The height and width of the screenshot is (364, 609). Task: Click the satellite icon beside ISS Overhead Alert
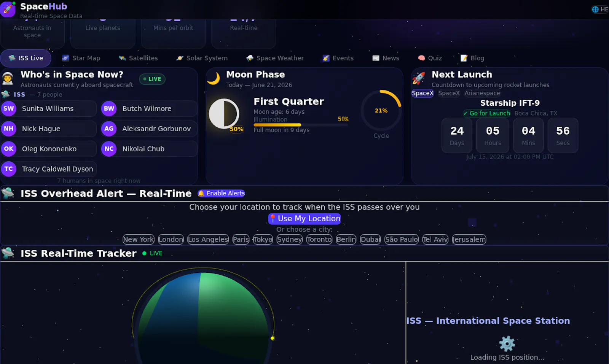pos(8,193)
